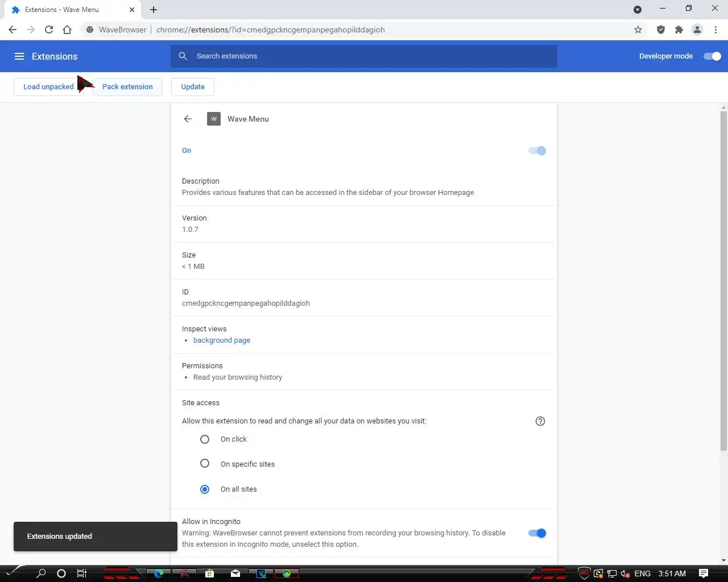Click the 3:51 AM clock
Image resolution: width=728 pixels, height=582 pixels.
672,573
